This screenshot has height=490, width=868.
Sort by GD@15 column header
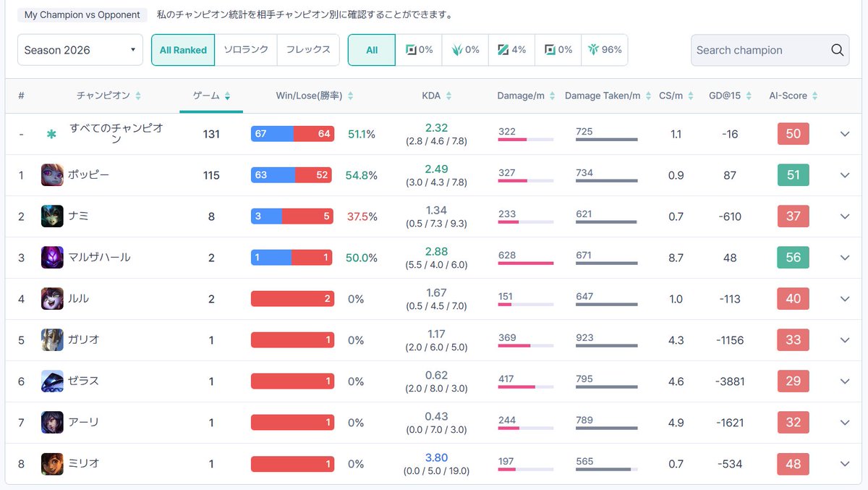pyautogui.click(x=730, y=96)
